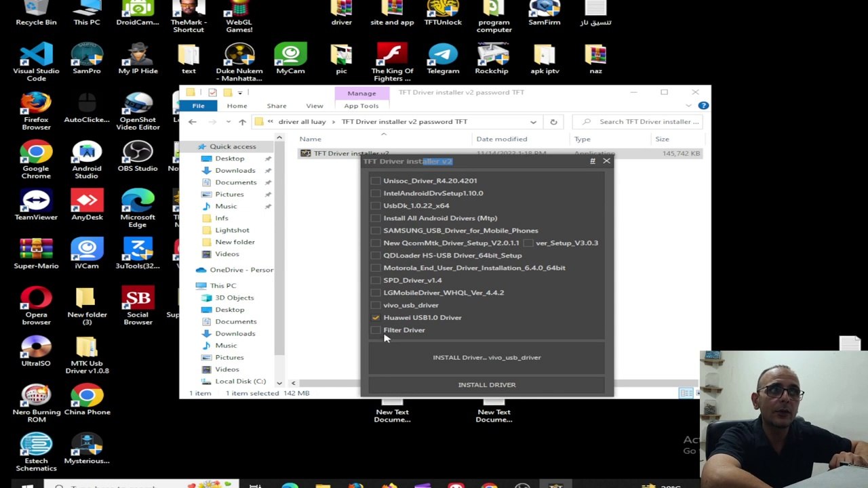The image size is (868, 488).
Task: Uncheck the Huawei USB1.0 Driver option
Action: click(x=376, y=317)
